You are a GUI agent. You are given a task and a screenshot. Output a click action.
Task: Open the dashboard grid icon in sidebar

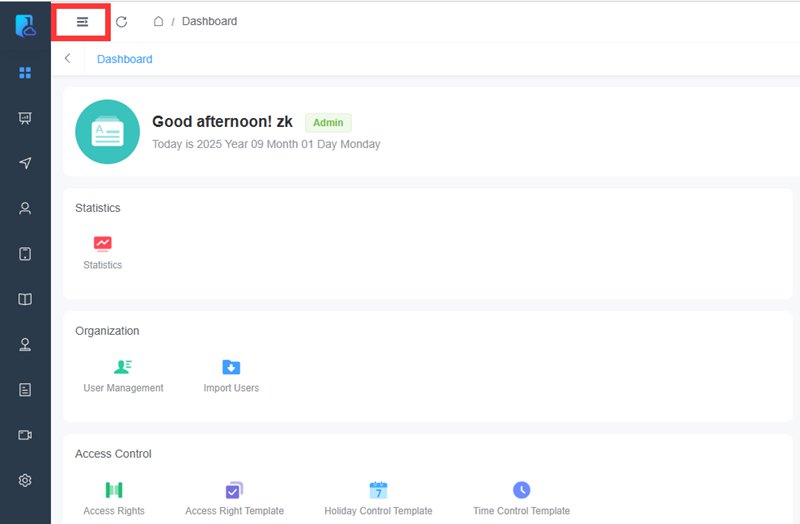[25, 73]
